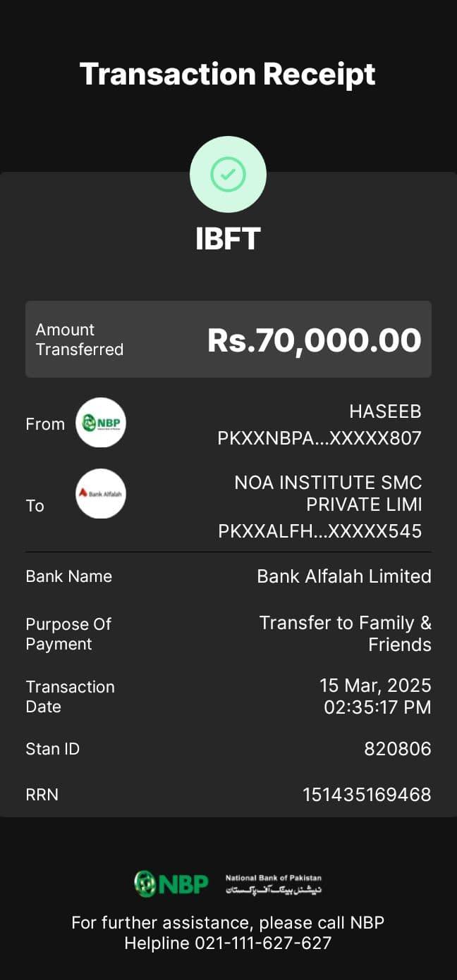Tap the transaction date 15 Mar, 2025

374,686
